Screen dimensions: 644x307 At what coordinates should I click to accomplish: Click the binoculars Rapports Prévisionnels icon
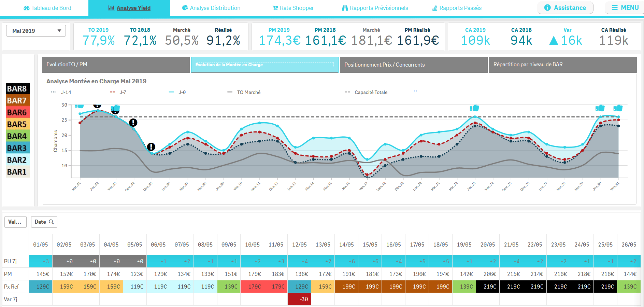pos(345,8)
